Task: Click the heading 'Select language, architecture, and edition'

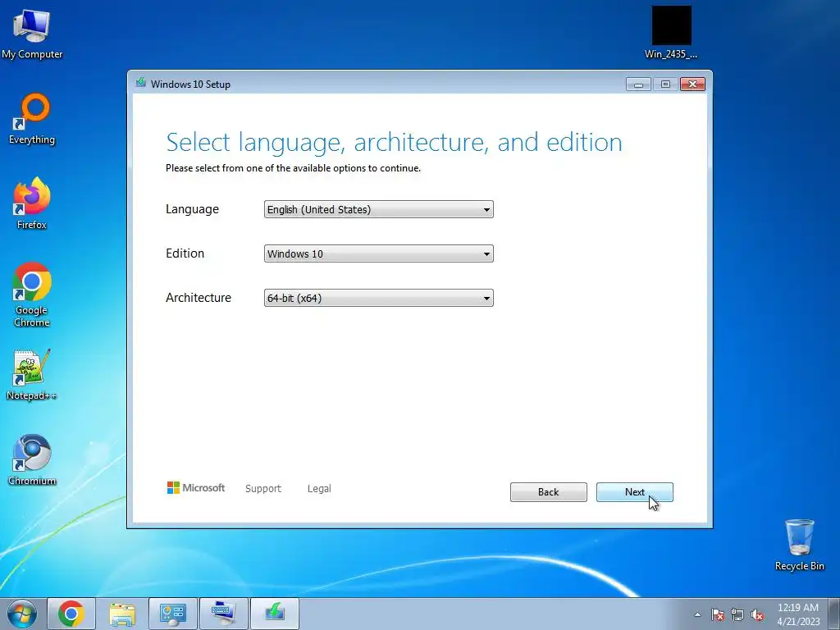Action: tap(395, 143)
